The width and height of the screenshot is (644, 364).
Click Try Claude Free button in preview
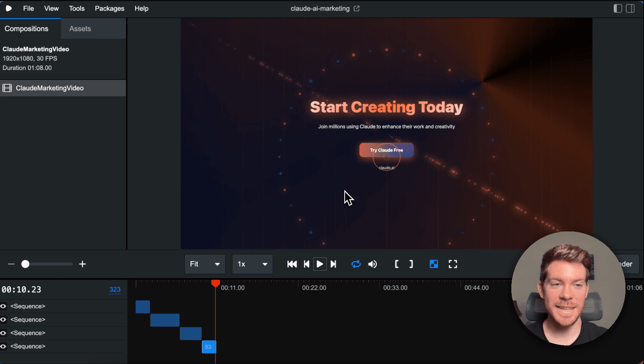click(386, 150)
